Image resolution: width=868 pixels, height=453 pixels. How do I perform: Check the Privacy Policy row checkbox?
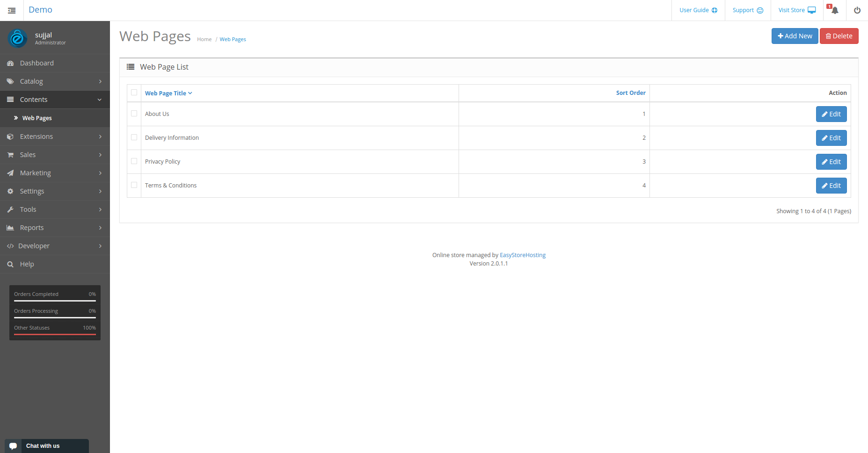point(134,161)
